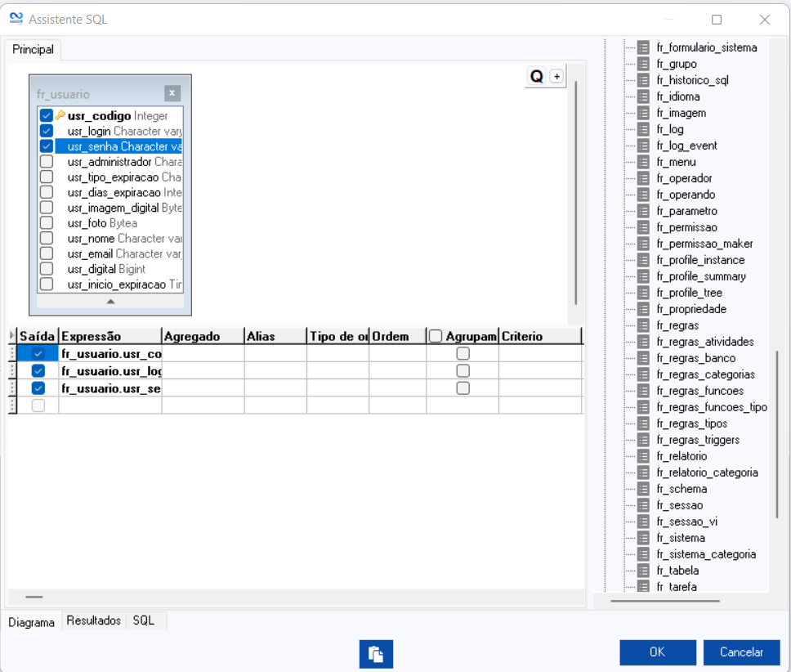Check the usr_email field checkbox
Screen dimensions: 791x672
pyautogui.click(x=47, y=253)
